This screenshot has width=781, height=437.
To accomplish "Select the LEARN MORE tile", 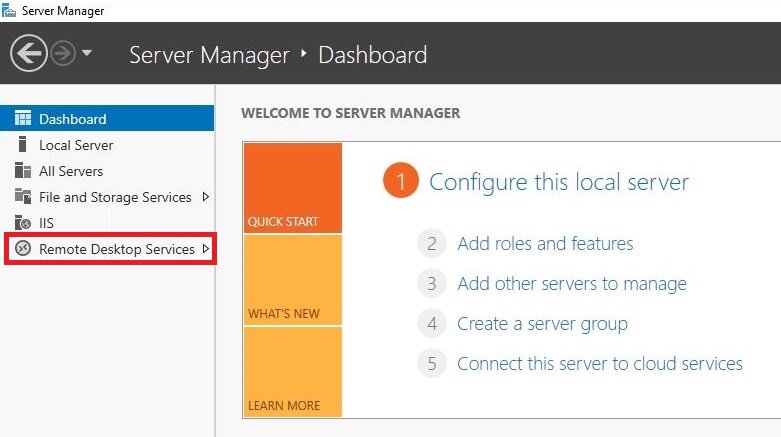I will click(x=293, y=372).
